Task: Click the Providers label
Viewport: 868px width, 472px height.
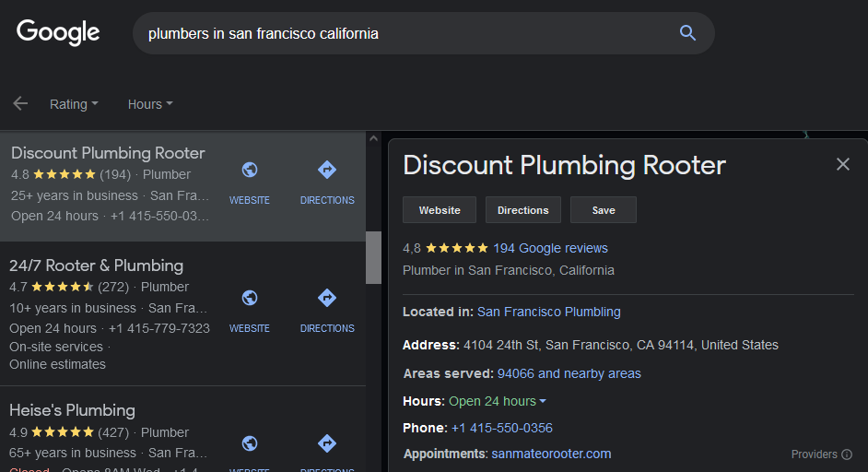Action: [x=814, y=454]
